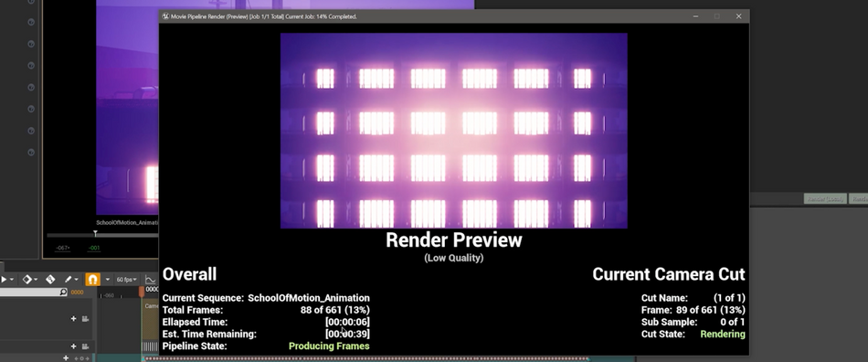Screen dimensions: 868x362
Task: Jump to previous keyframe with the left arrow
Action: click(76, 358)
